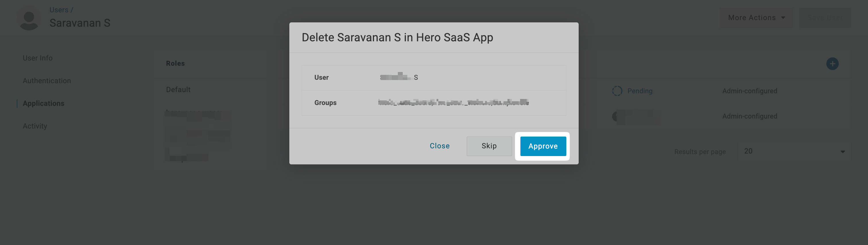Screen dimensions: 868x245
Task: Click the Groups label in dialog
Action: tap(325, 103)
